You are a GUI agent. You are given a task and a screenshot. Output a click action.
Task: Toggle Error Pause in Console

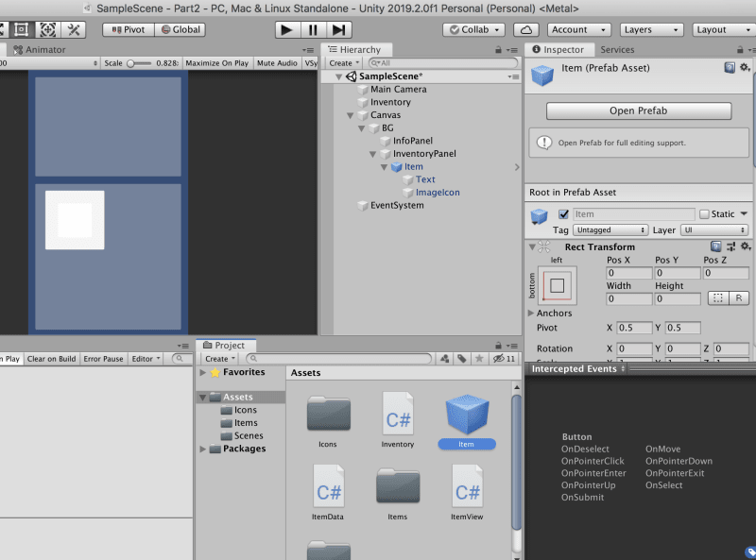pyautogui.click(x=103, y=359)
